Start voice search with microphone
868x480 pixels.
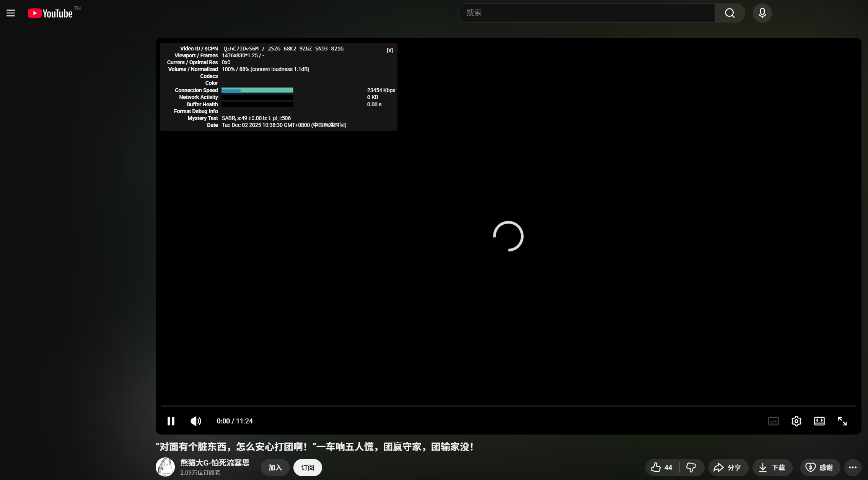coord(762,13)
